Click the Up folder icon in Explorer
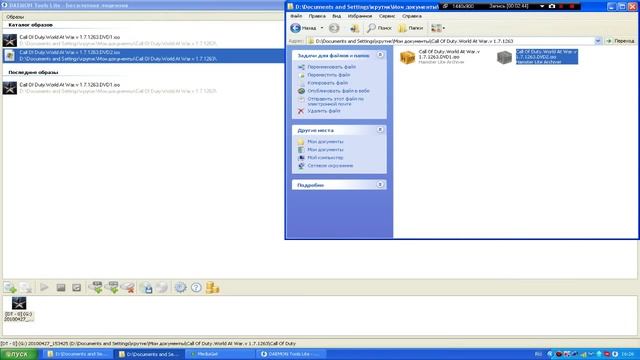This screenshot has height=360, width=640. [354, 28]
